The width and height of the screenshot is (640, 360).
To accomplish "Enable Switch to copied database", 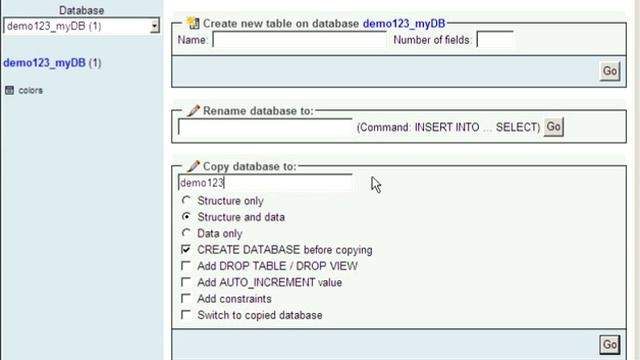I will tap(186, 315).
